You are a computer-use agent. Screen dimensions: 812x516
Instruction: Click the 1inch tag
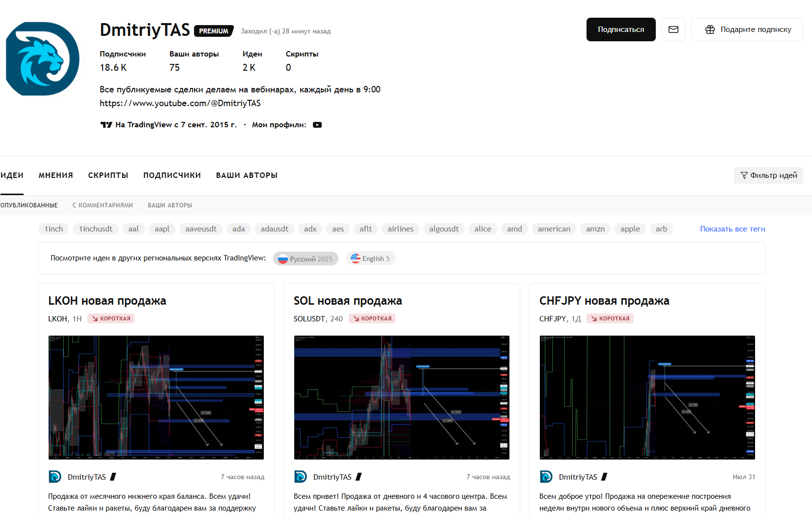[x=54, y=229]
